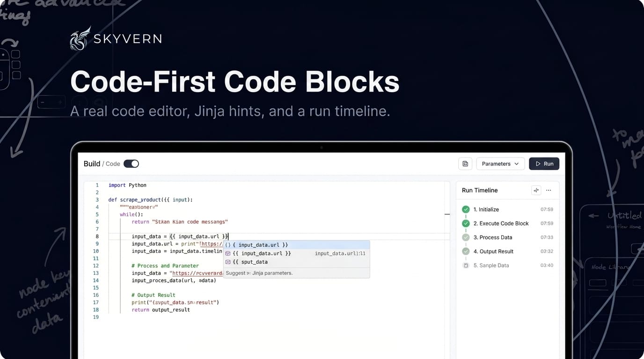Click the faded check beside Output Result
The image size is (644, 359).
point(466,251)
